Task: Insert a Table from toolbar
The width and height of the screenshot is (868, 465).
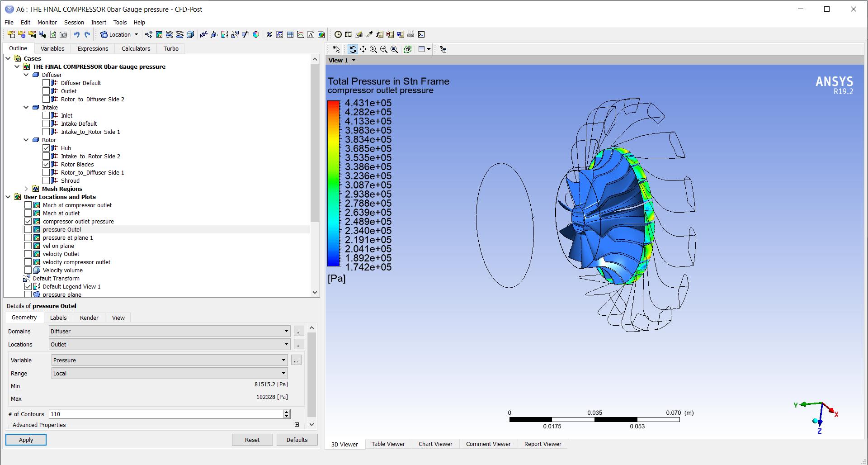Action: click(x=290, y=34)
